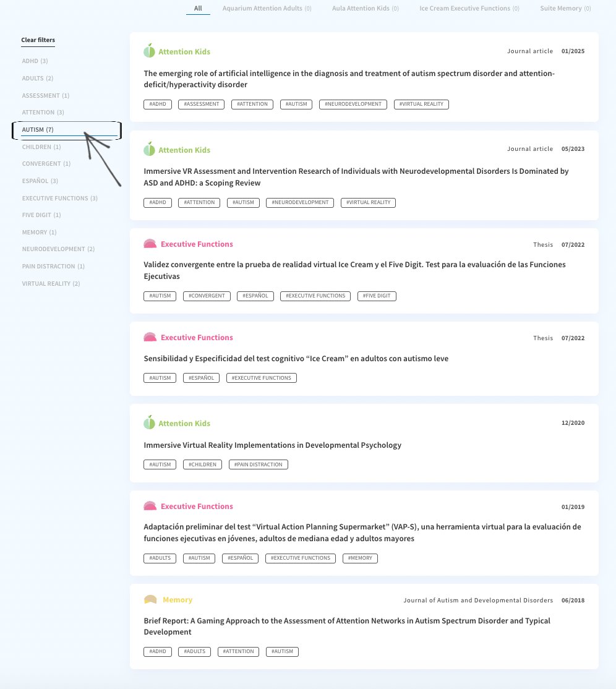Open the Adaptación preliminar VAP-S article
This screenshot has height=689, width=616.
(362, 533)
